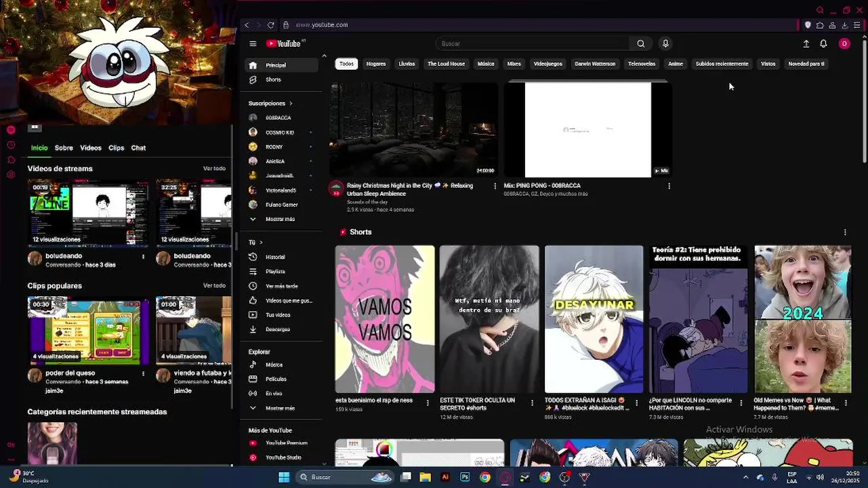868x488 pixels.
Task: Switch to Sobre tab in the streaming window
Action: pyautogui.click(x=64, y=148)
